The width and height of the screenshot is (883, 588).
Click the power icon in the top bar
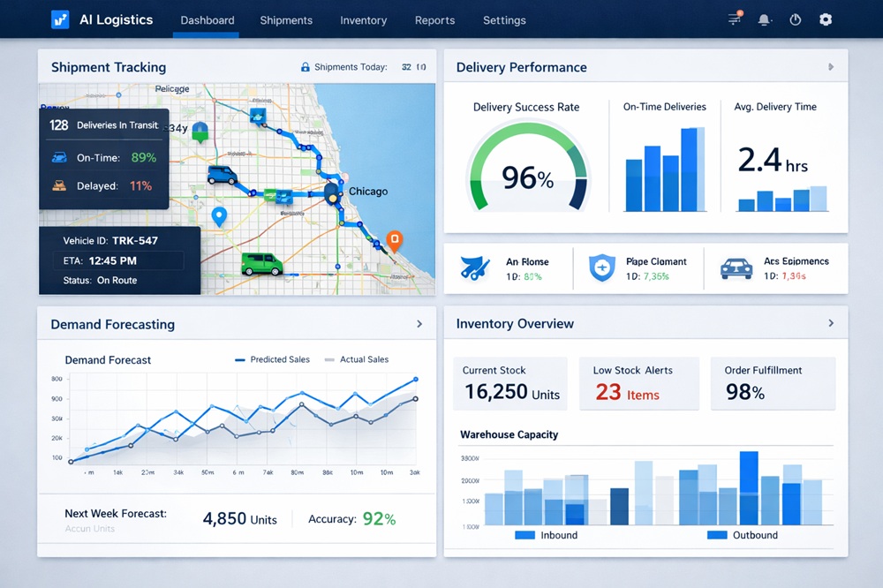click(794, 19)
